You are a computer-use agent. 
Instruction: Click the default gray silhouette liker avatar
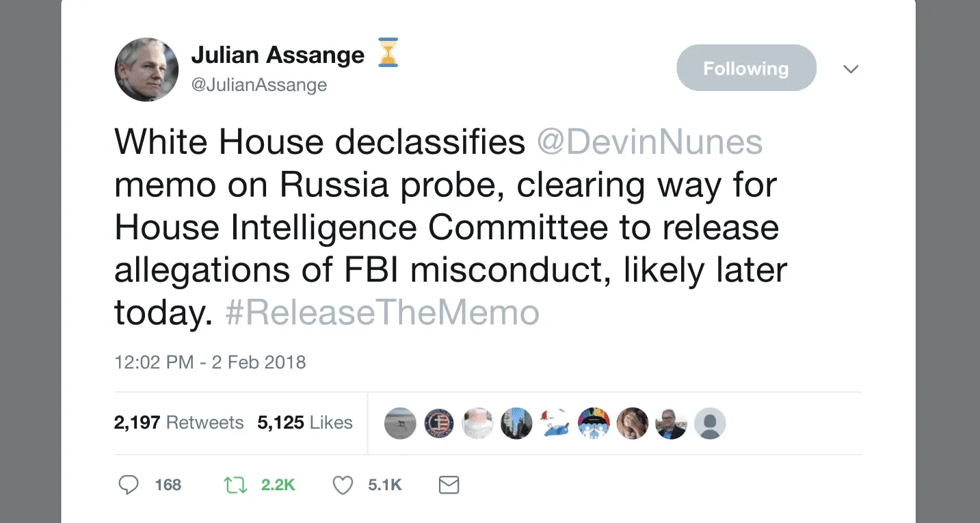pos(710,424)
